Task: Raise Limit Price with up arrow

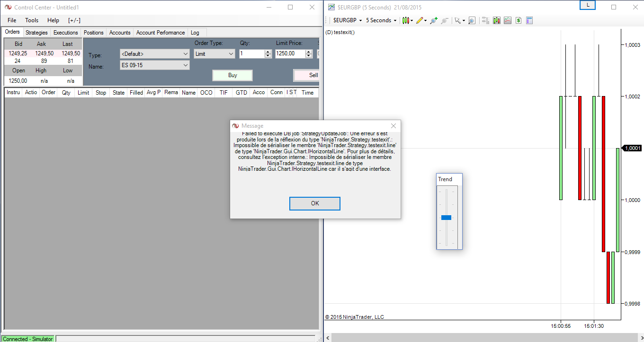Action: coord(309,52)
